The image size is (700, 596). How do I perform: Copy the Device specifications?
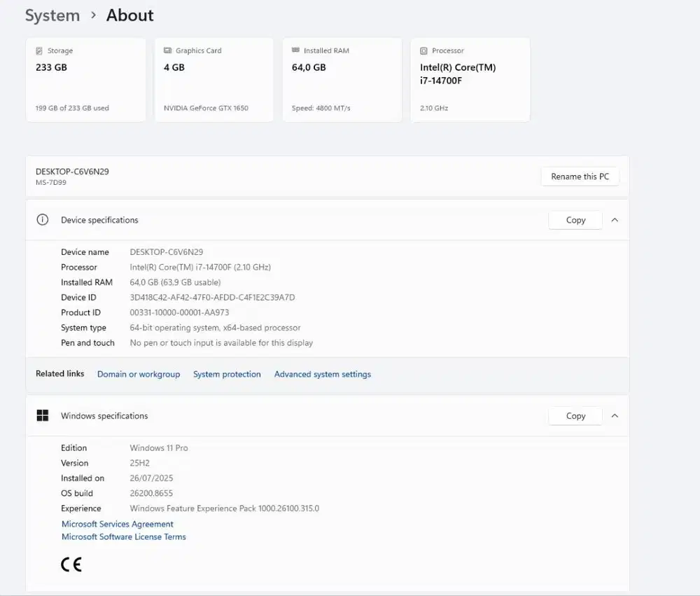(x=575, y=220)
